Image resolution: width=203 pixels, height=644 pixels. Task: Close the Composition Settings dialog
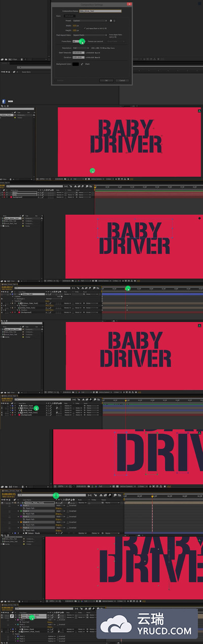point(129,4)
